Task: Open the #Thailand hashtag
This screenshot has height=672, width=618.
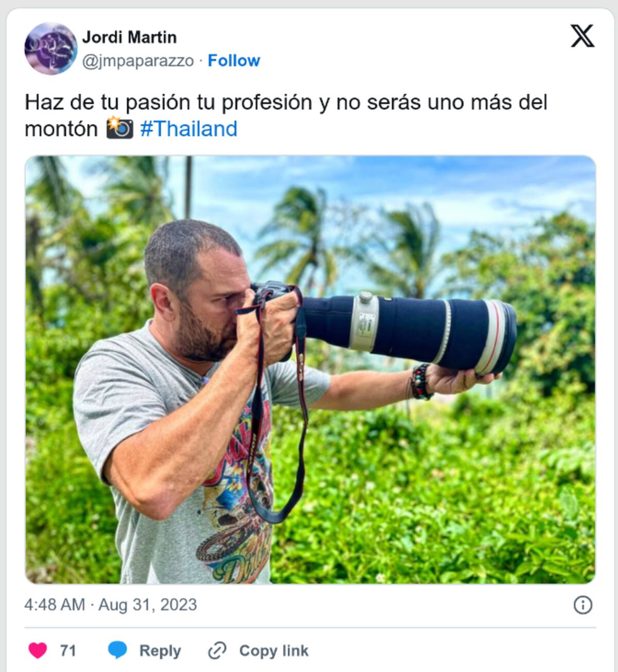Action: (x=188, y=129)
